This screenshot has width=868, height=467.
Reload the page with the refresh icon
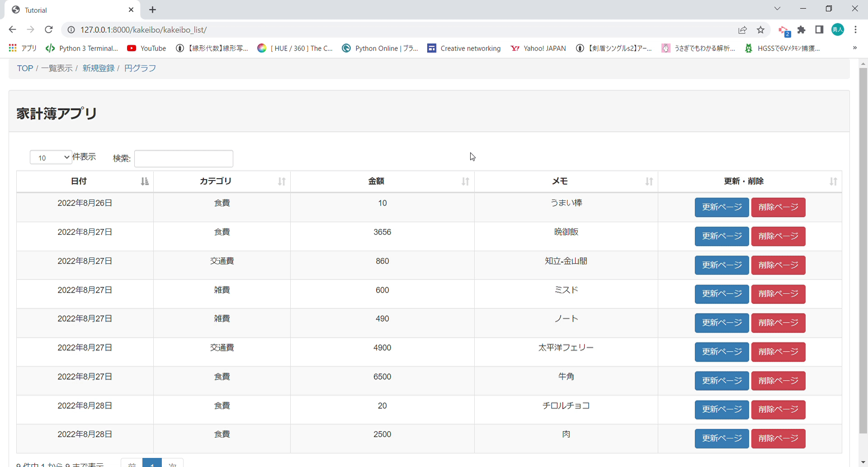pyautogui.click(x=49, y=29)
